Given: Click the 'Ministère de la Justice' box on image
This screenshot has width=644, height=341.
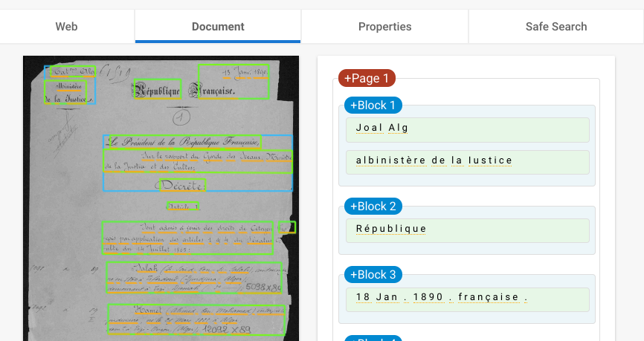Looking at the screenshot, I should pos(65,92).
